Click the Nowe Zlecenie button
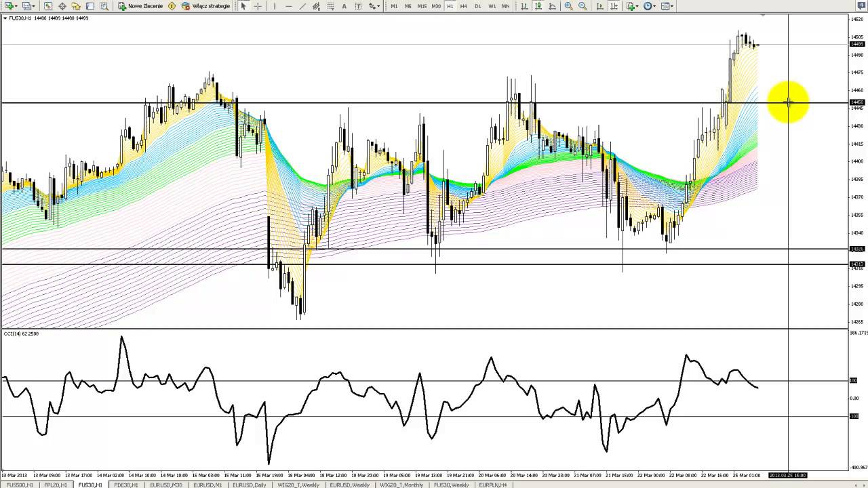Screen dimensions: 868x488 (x=140, y=6)
